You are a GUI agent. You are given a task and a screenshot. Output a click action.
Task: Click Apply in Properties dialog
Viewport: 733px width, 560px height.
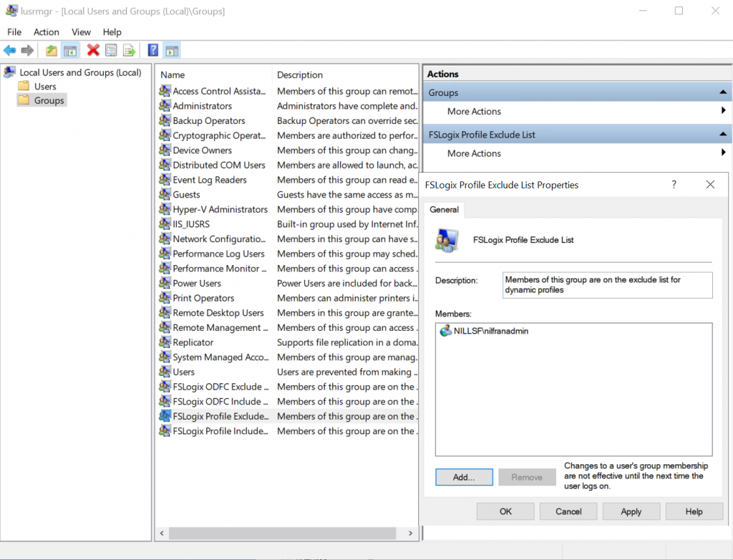click(x=631, y=511)
